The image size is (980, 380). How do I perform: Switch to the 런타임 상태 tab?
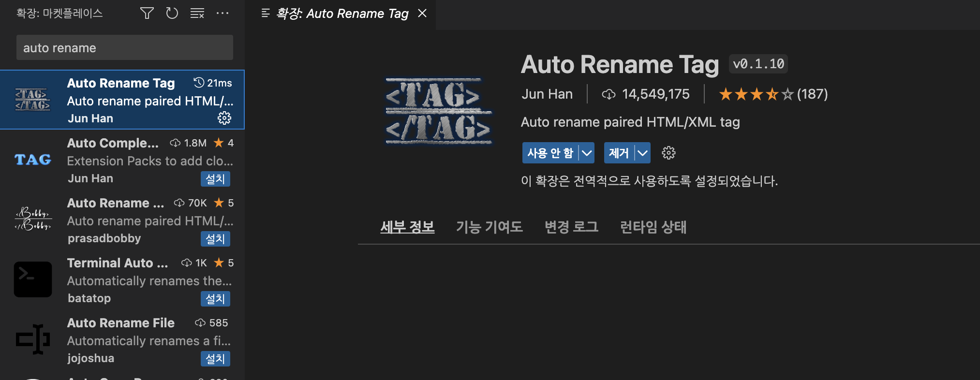653,227
